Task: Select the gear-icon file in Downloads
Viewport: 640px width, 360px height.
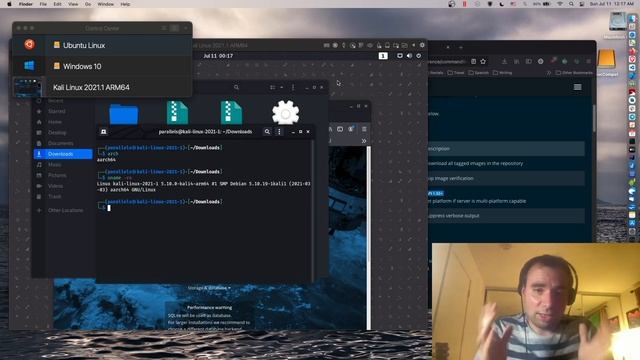Action: pyautogui.click(x=285, y=112)
